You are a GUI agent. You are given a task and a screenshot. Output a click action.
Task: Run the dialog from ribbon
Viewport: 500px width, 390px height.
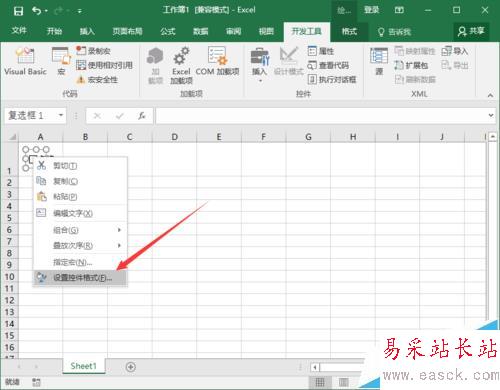332,79
